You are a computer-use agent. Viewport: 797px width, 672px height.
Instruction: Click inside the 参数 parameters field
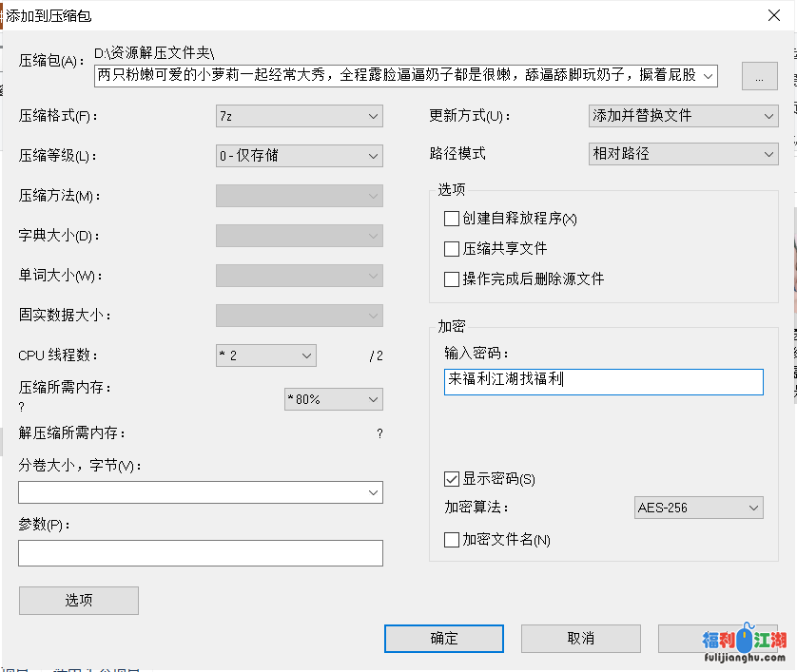[x=200, y=552]
